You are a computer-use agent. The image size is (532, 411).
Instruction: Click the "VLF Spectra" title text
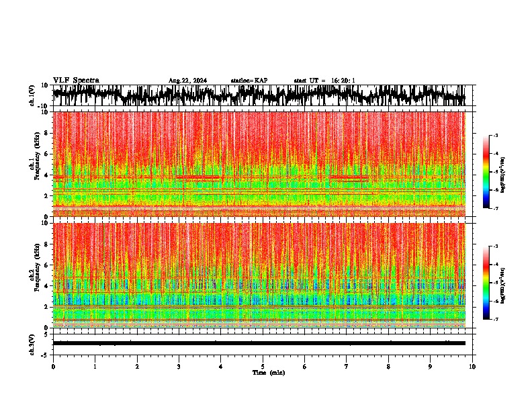click(x=76, y=80)
